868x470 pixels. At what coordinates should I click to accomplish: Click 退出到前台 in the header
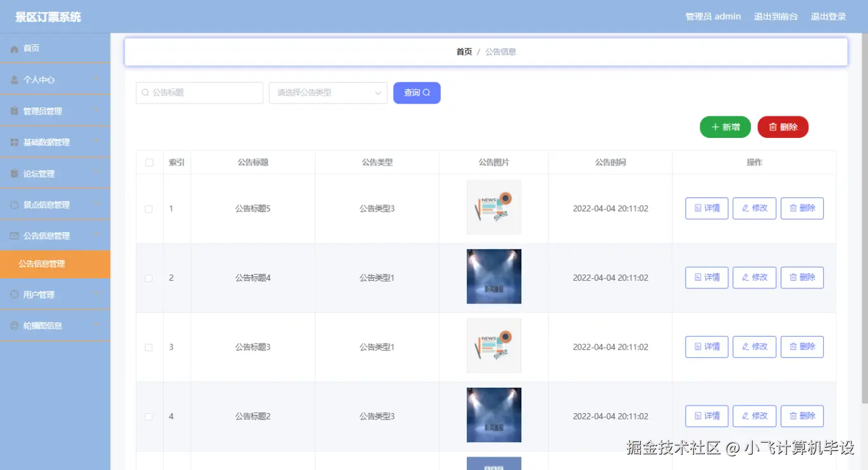[776, 16]
